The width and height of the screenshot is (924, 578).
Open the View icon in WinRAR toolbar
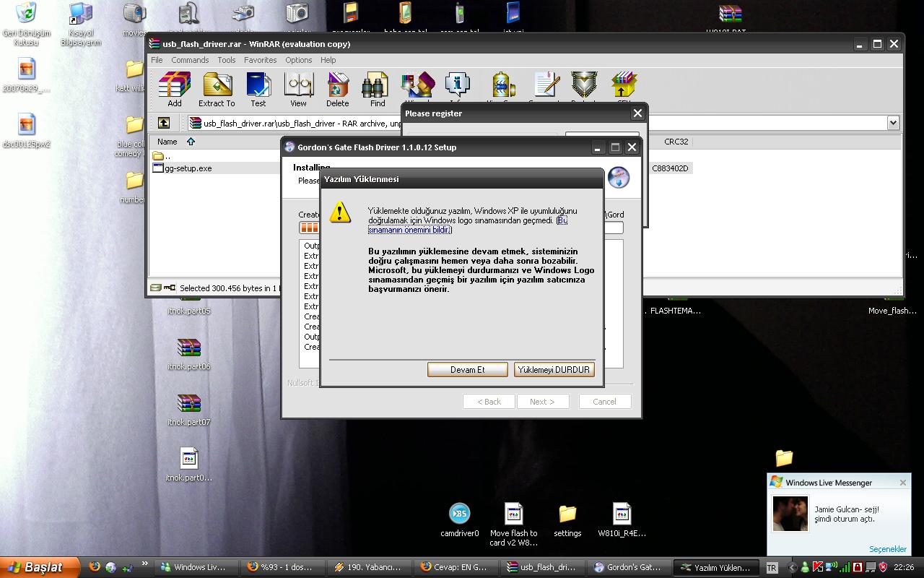[x=298, y=90]
